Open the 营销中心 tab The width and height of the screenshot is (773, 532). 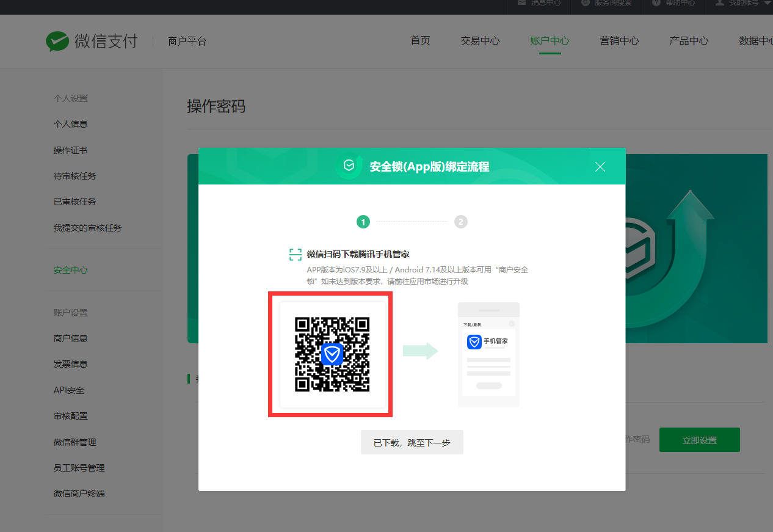pyautogui.click(x=619, y=41)
